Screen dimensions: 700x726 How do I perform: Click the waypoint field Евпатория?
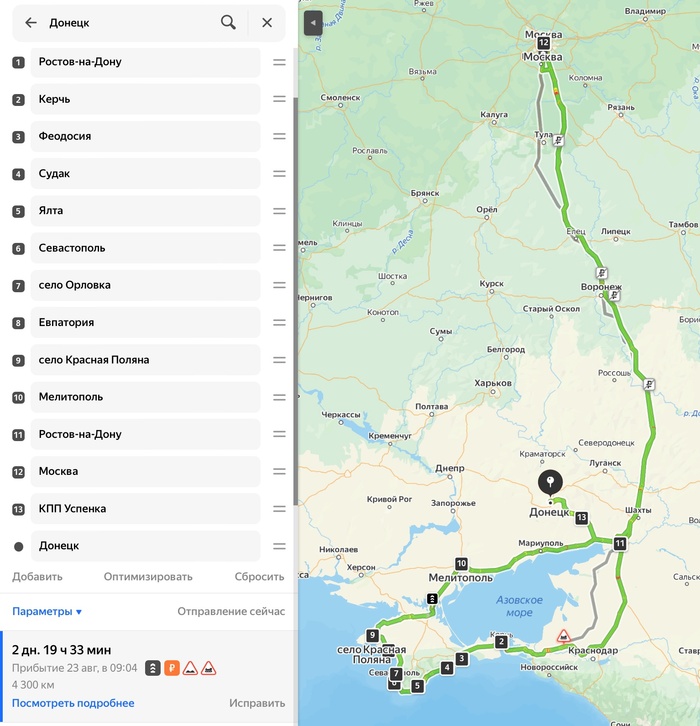click(145, 322)
